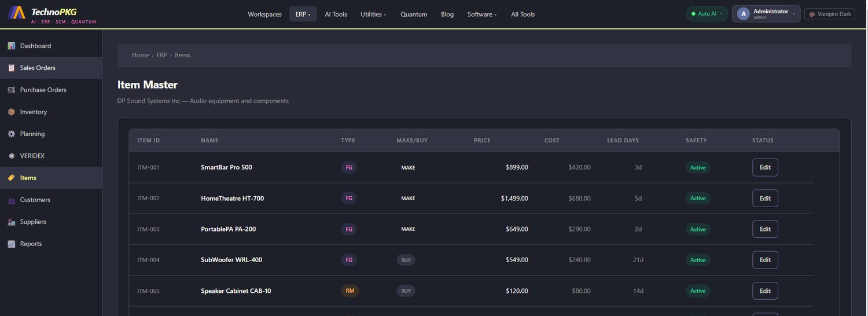Edit the SubWoofer WRL-400 item
This screenshot has height=316, width=868.
click(765, 260)
